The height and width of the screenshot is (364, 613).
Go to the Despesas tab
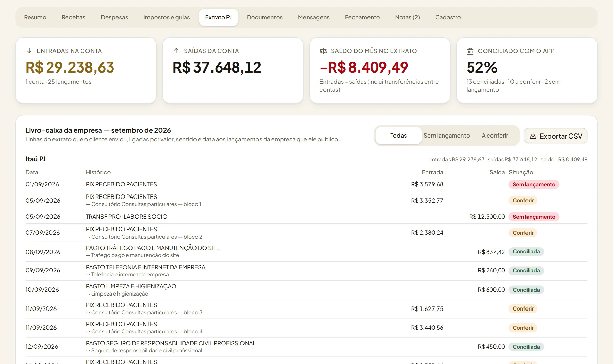tap(114, 17)
